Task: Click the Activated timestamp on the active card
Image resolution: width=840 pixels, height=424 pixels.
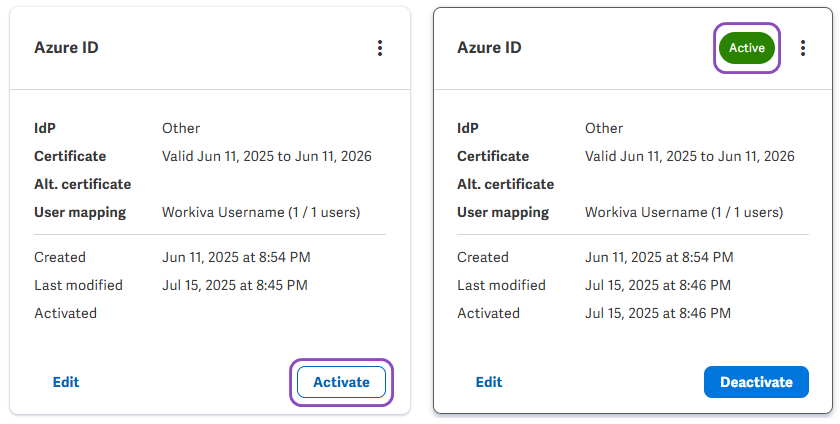Action: click(657, 313)
